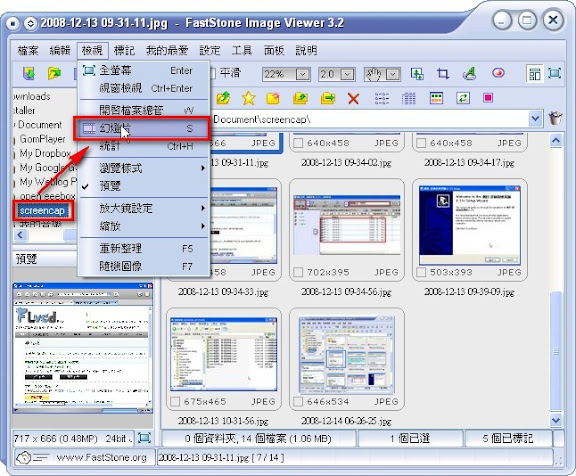Open the 標記 menu
Image resolution: width=576 pixels, height=476 pixels.
[124, 50]
